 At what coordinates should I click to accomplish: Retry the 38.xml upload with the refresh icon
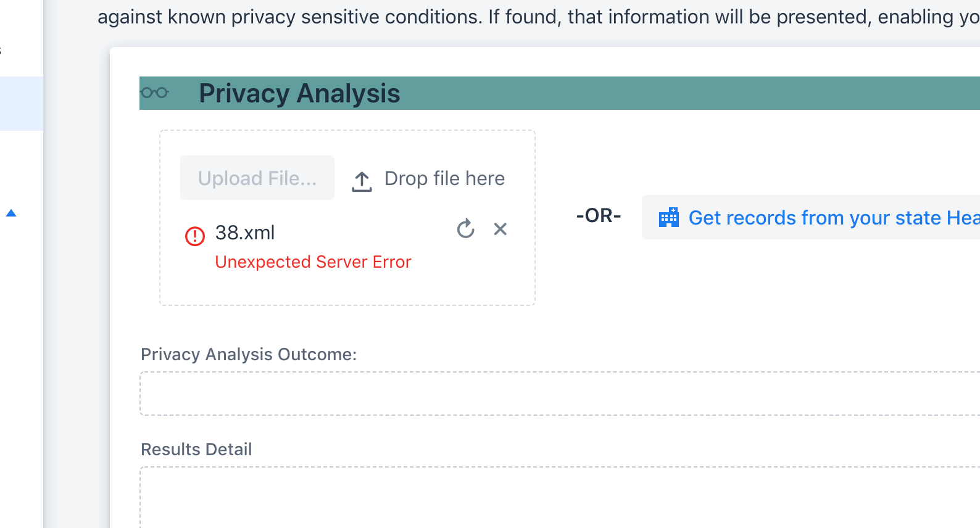click(x=465, y=229)
